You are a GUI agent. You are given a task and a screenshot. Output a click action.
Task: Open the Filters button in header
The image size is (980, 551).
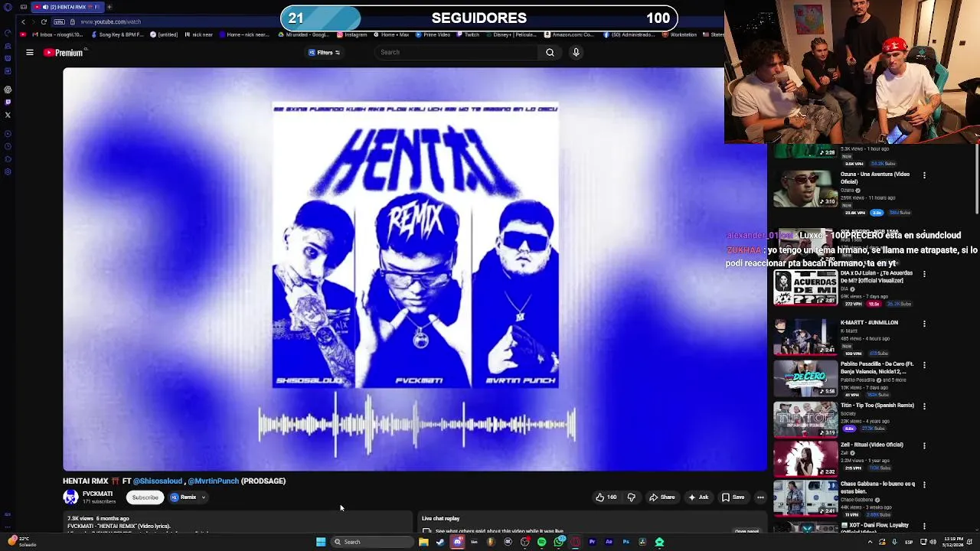[325, 53]
